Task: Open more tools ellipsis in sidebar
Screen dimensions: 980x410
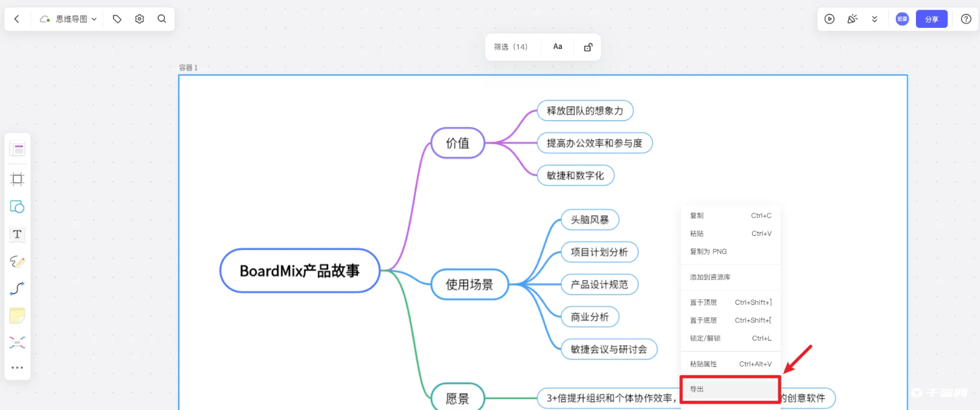Action: [18, 368]
